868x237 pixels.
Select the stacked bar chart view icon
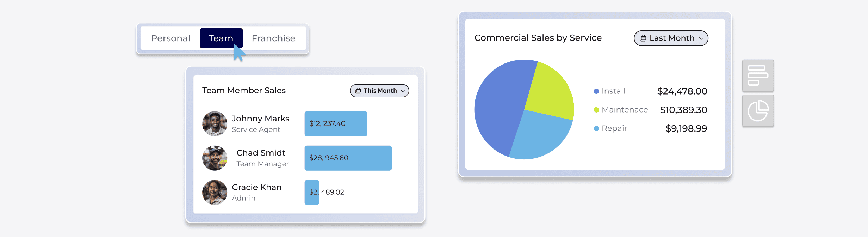758,75
